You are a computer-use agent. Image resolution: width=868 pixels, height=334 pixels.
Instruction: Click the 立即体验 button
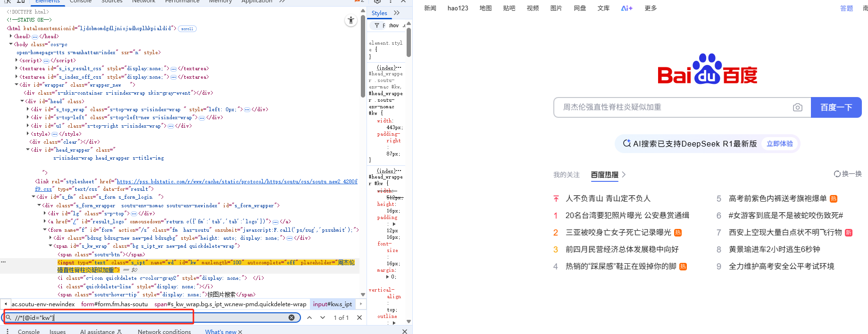coord(780,144)
